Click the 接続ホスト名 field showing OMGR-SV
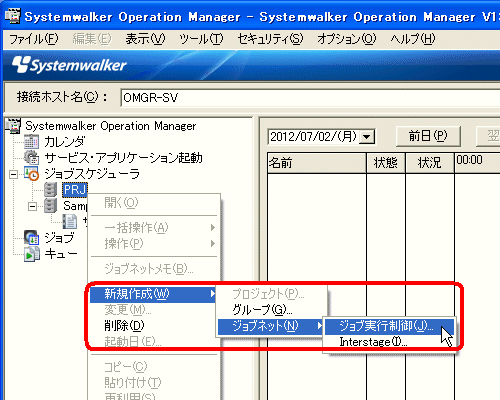This screenshot has width=500, height=400. (x=310, y=98)
